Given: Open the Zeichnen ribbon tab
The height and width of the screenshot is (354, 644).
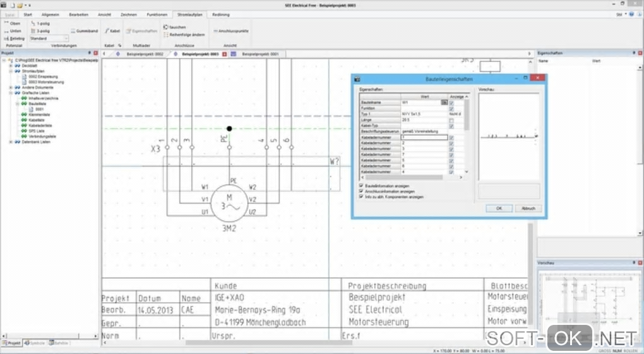Looking at the screenshot, I should point(129,15).
